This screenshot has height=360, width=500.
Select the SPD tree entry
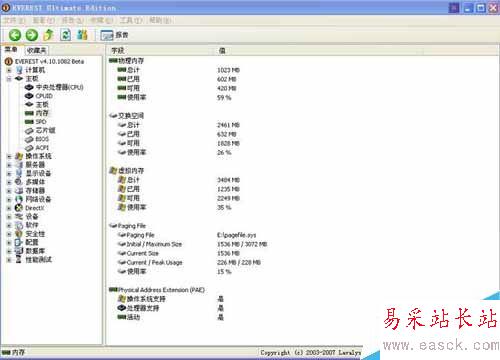coord(41,122)
